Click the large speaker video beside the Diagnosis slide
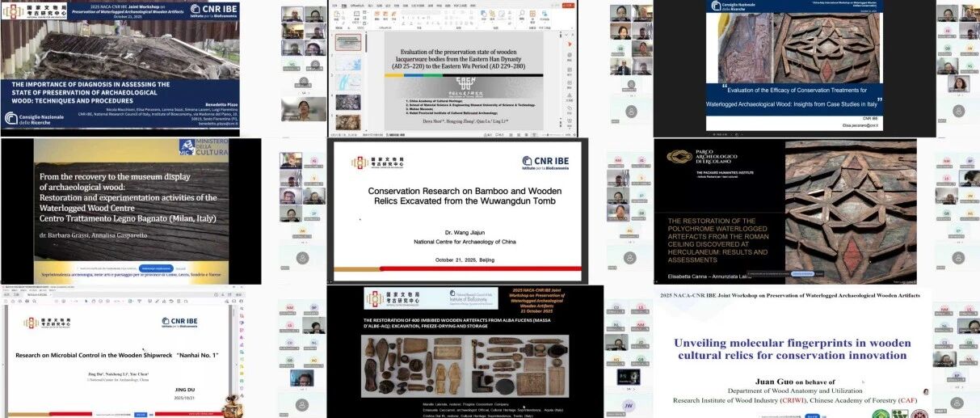The image size is (980, 418). [x=304, y=108]
